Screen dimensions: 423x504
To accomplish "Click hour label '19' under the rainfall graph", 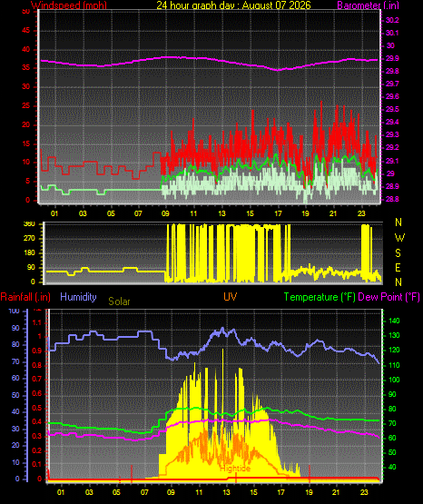I will 309,492.
